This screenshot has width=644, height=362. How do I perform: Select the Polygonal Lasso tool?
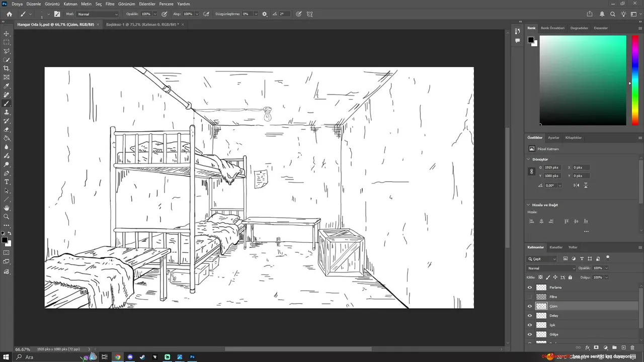[x=7, y=51]
